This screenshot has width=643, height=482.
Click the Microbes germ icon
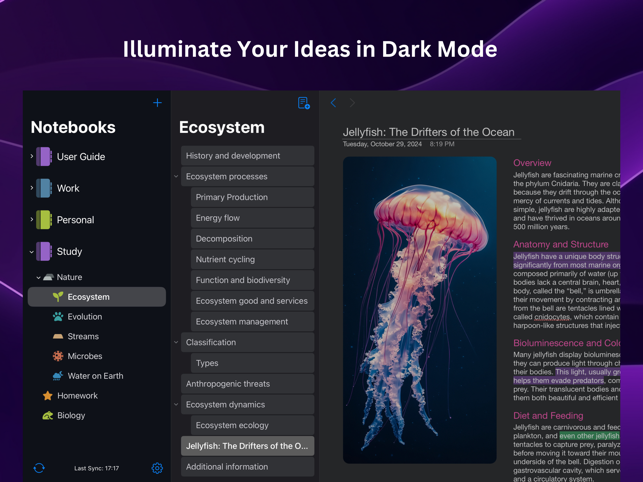click(58, 356)
